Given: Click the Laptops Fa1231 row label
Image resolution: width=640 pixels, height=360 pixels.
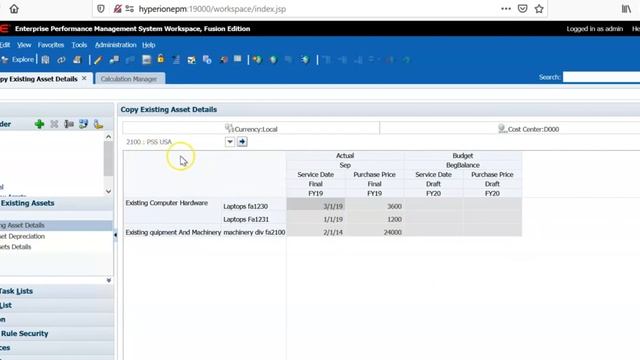Looking at the screenshot, I should [x=246, y=219].
